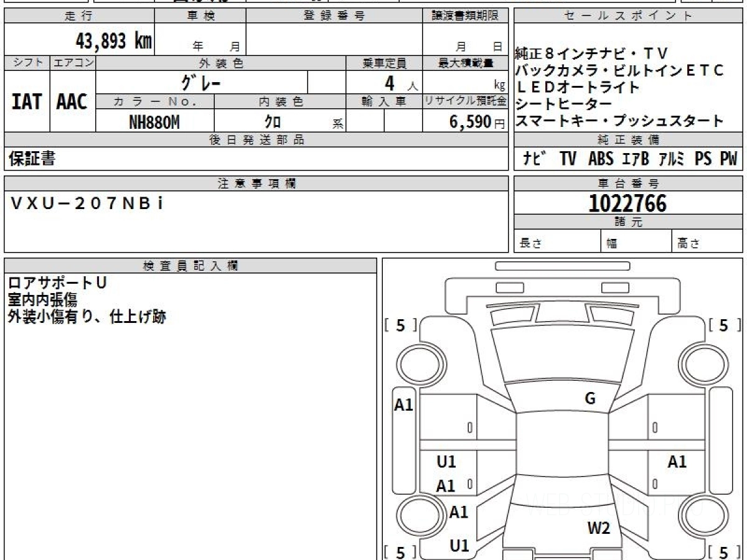The width and height of the screenshot is (747, 560).
Task: Click the 長さ dimension cell
Action: coord(558,241)
